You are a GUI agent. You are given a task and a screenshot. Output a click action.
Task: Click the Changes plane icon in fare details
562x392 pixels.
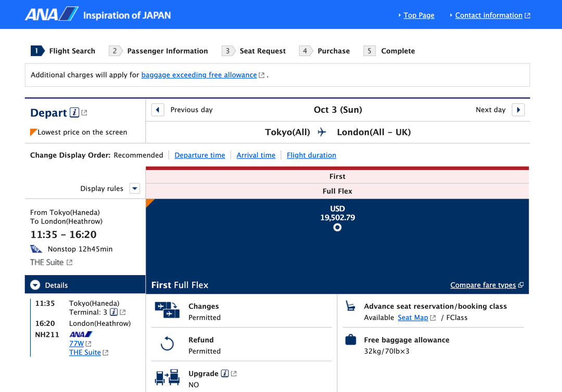click(168, 310)
